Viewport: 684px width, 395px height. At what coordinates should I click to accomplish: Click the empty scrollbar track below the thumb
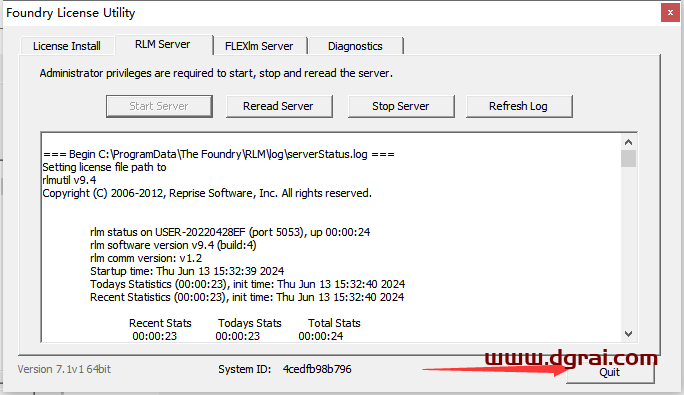point(628,247)
